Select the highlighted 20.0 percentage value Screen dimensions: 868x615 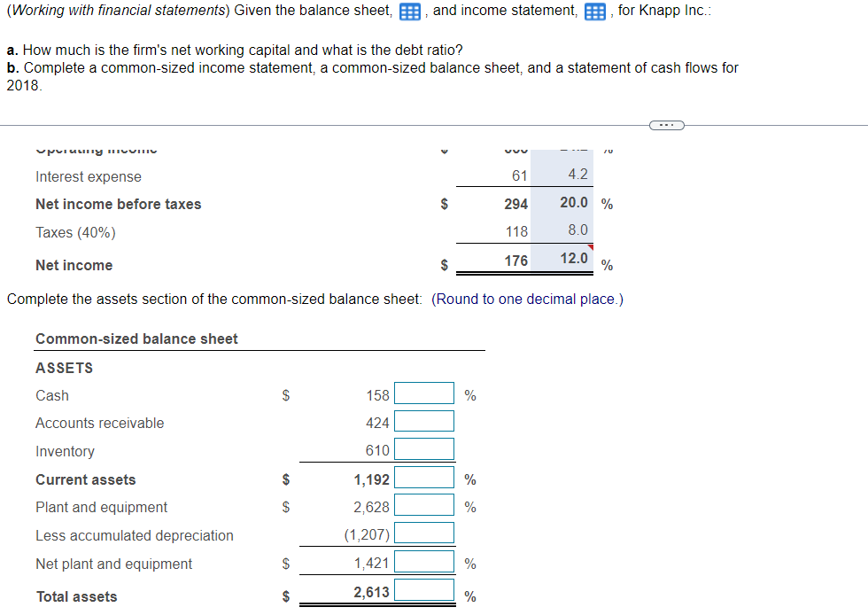point(572,203)
